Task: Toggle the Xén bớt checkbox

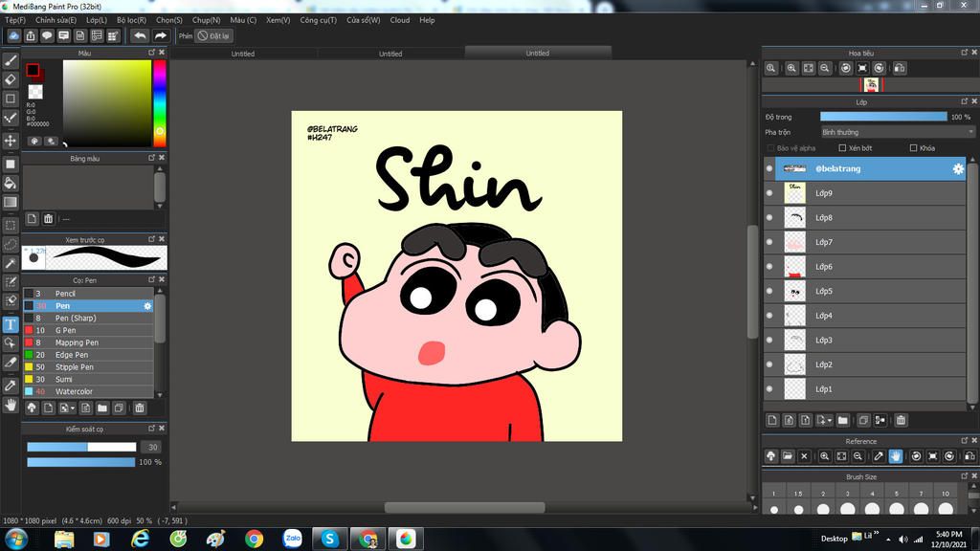Action: [x=842, y=148]
